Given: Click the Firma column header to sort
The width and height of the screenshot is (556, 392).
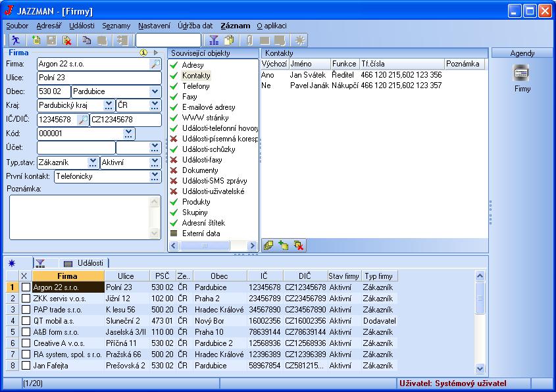Looking at the screenshot, I should (67, 276).
